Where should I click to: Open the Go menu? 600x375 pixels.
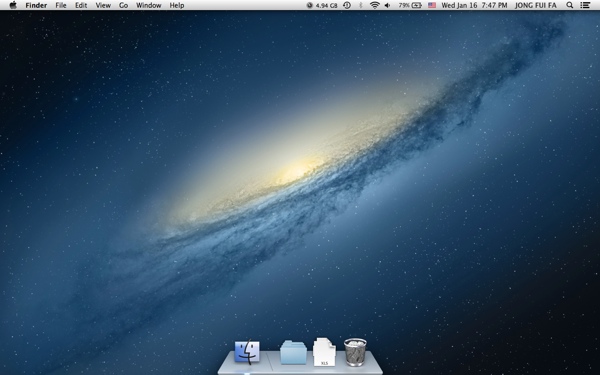click(x=123, y=5)
